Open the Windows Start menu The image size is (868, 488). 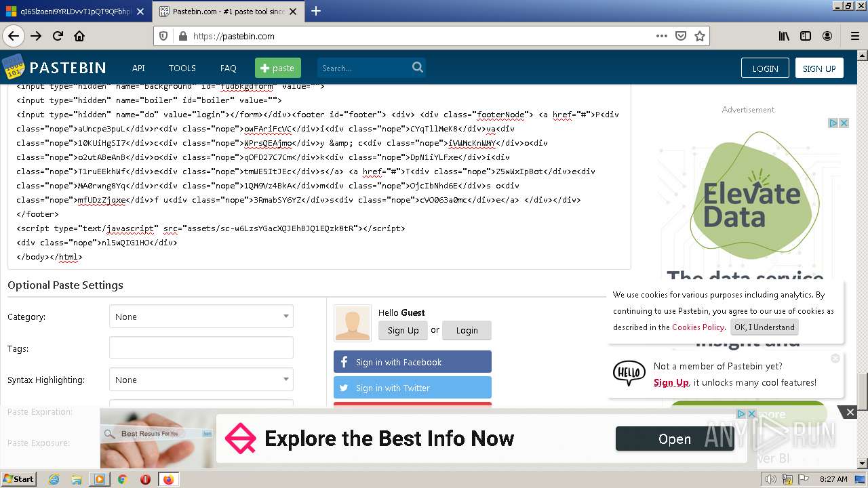19,479
